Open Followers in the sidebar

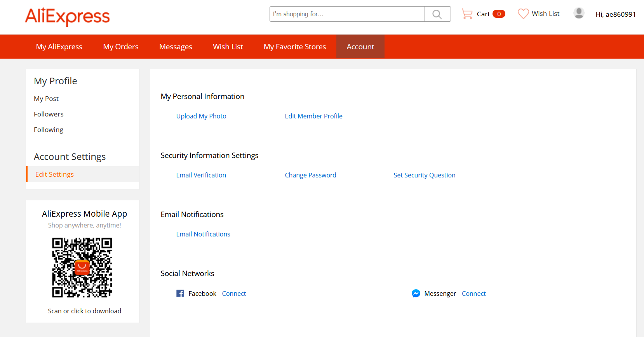click(x=49, y=114)
